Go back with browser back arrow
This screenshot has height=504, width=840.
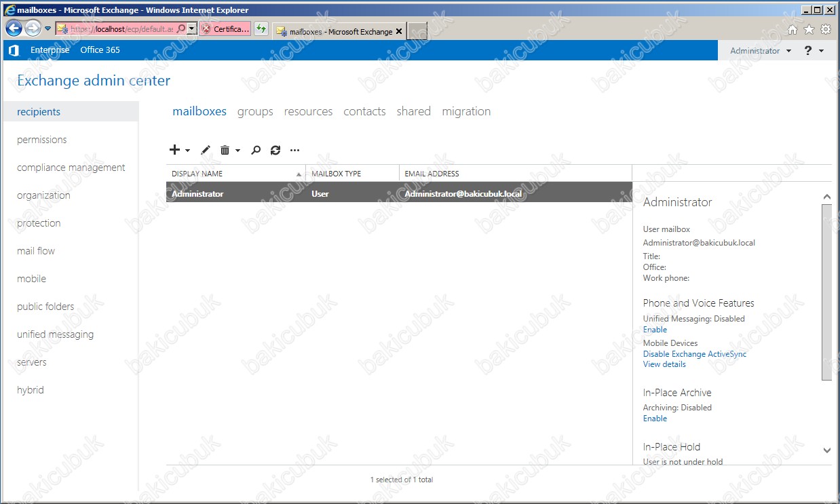coord(14,28)
